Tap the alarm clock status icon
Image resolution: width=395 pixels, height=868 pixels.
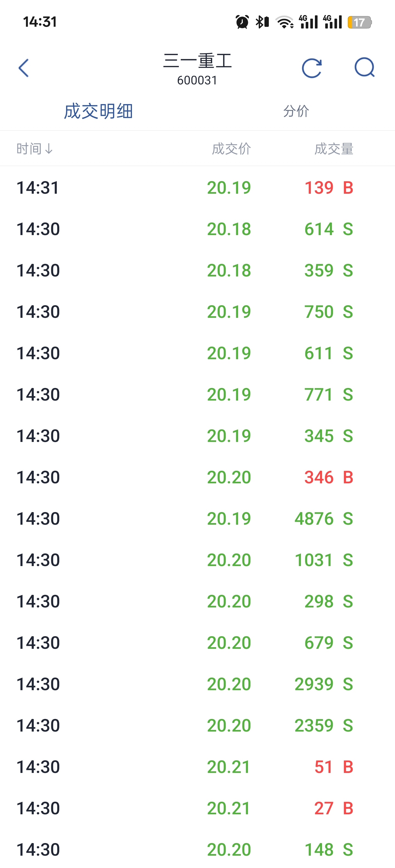click(242, 22)
